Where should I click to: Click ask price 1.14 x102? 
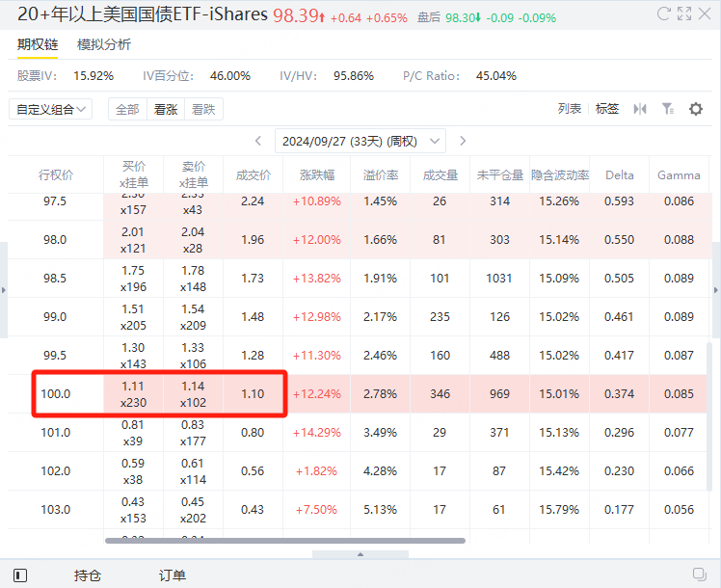point(193,394)
